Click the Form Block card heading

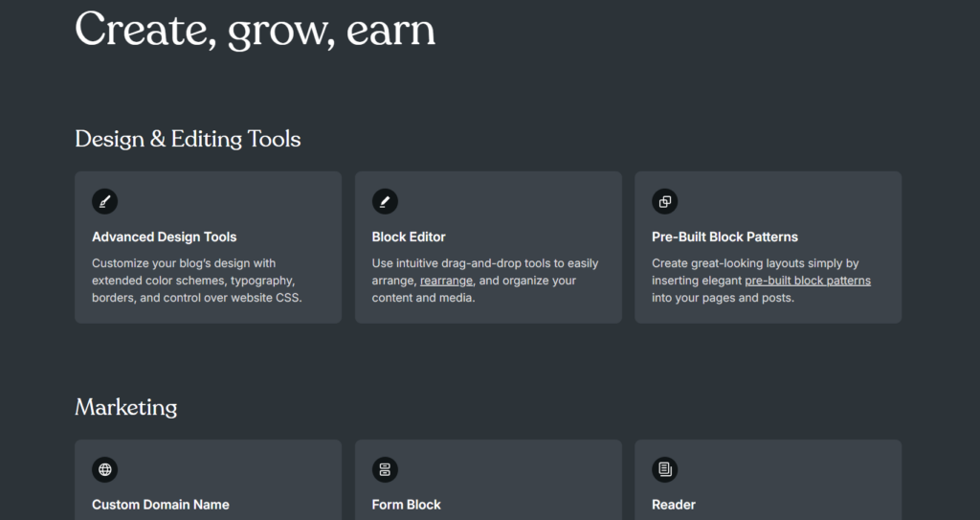[x=406, y=505]
